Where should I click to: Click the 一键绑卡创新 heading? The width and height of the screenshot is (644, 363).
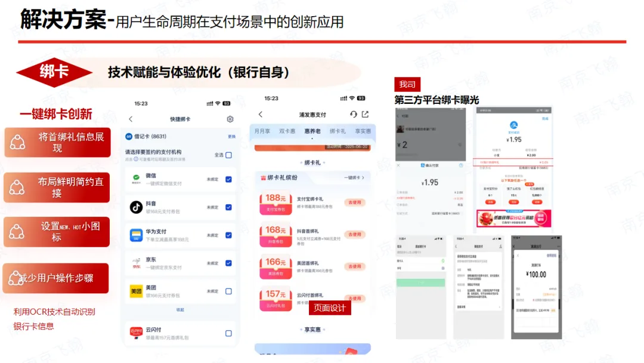[x=56, y=114]
